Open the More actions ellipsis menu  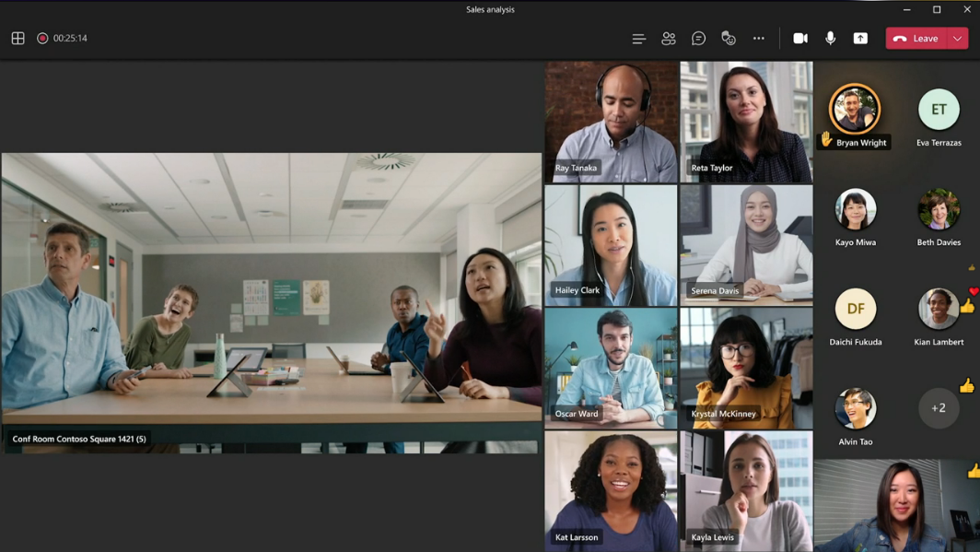pos(759,39)
